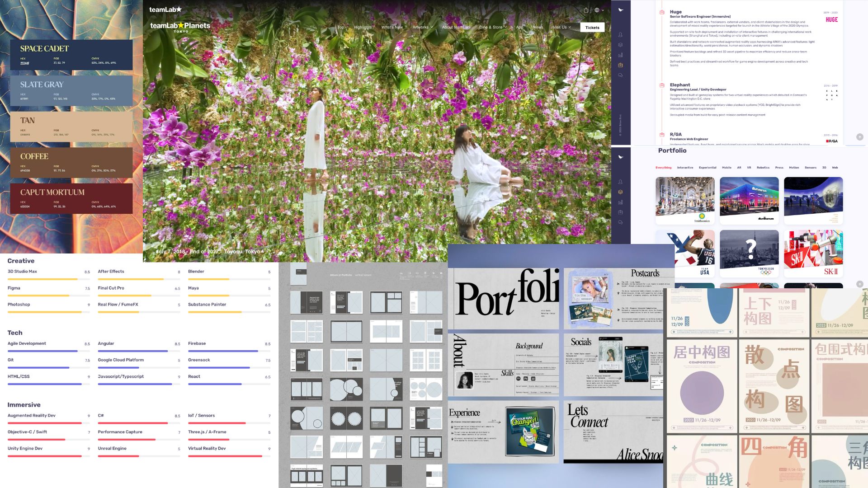Click the Photoshop skill progress bar
868x488 pixels.
49,312
